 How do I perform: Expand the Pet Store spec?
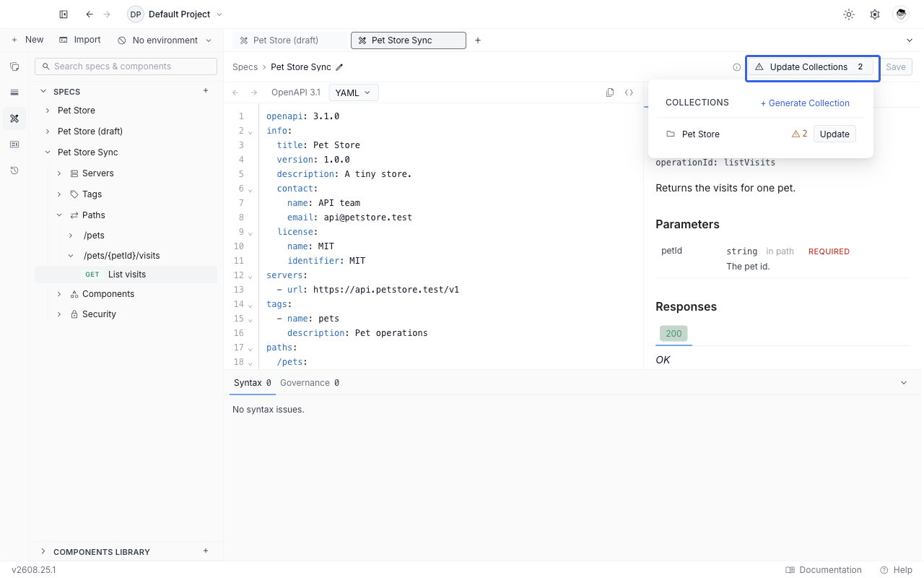(x=48, y=111)
